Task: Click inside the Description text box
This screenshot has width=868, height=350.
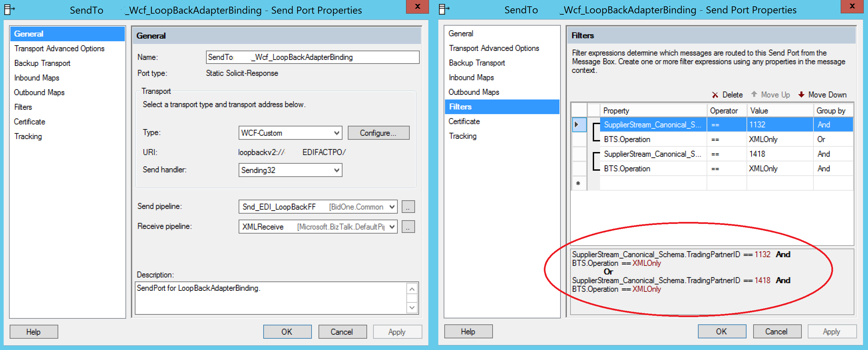Action: tap(271, 298)
